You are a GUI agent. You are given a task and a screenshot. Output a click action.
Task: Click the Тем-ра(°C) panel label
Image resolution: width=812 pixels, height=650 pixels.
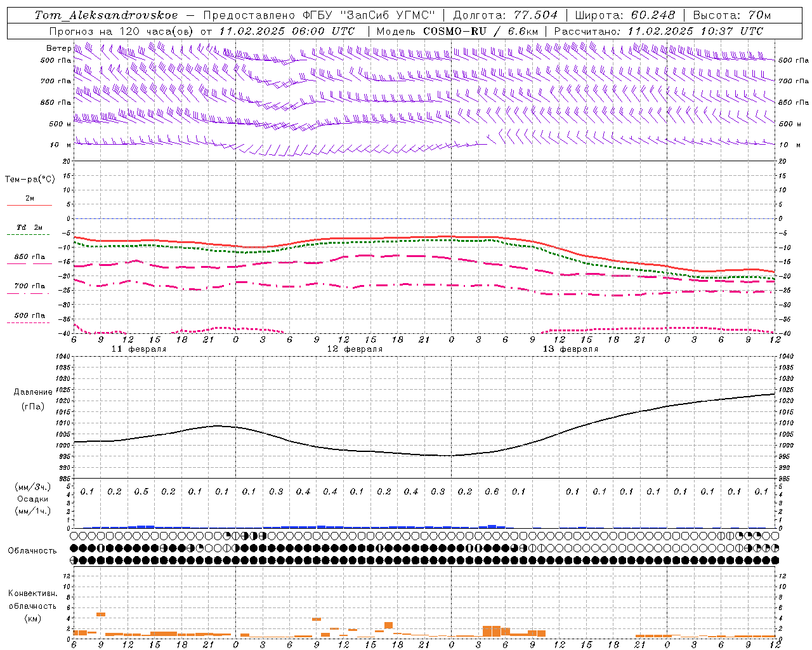30,180
